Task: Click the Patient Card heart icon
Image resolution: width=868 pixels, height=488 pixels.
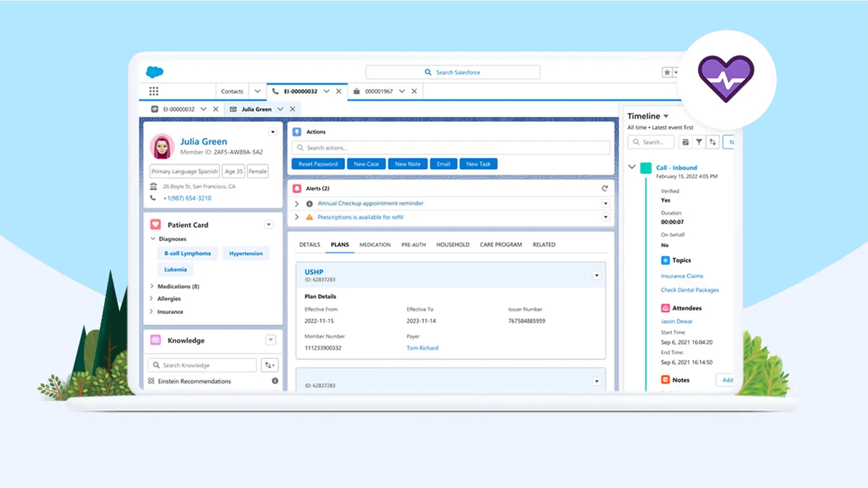Action: pos(155,224)
